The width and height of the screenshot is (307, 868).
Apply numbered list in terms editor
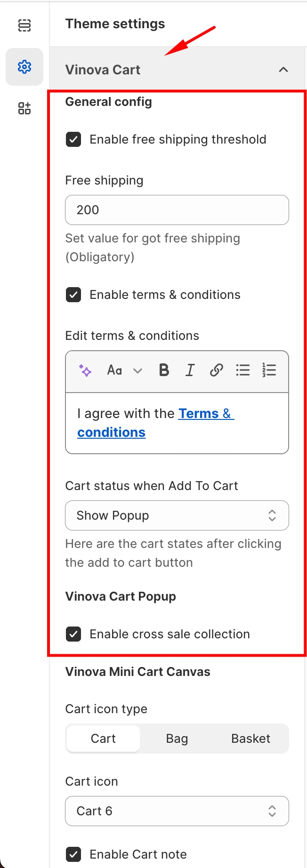click(x=269, y=370)
